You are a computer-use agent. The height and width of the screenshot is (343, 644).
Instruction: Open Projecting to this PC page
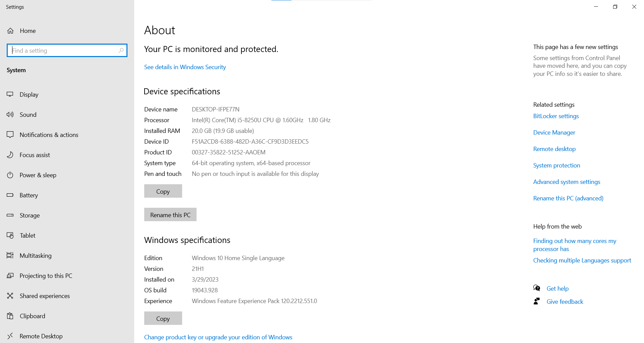46,276
